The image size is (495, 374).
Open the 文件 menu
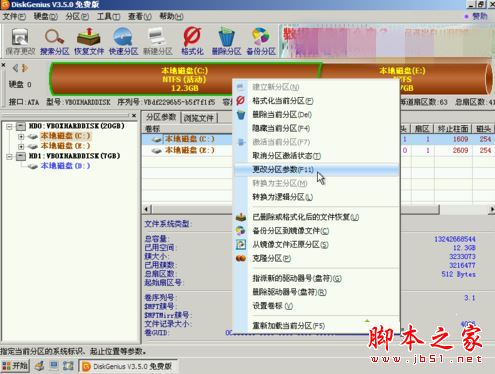pos(14,16)
